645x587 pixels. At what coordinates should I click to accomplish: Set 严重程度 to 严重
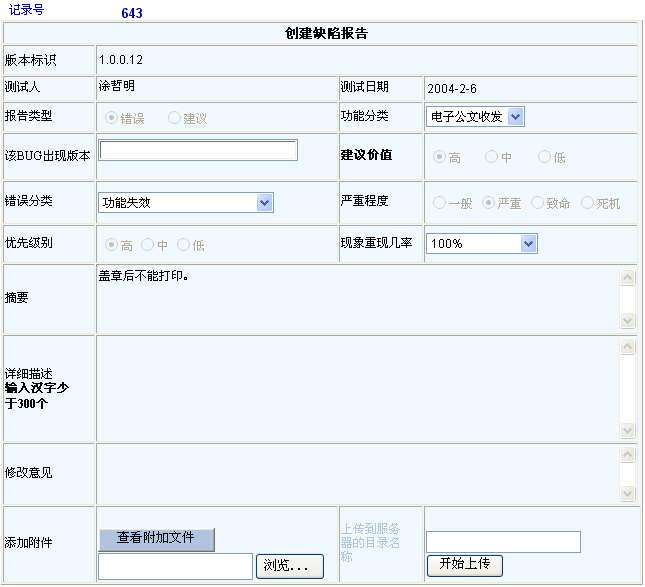coord(488,202)
